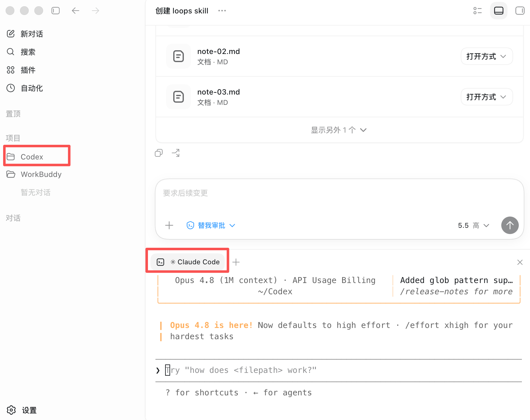Open settings (设置)
Image resolution: width=530 pixels, height=420 pixels.
[22, 410]
